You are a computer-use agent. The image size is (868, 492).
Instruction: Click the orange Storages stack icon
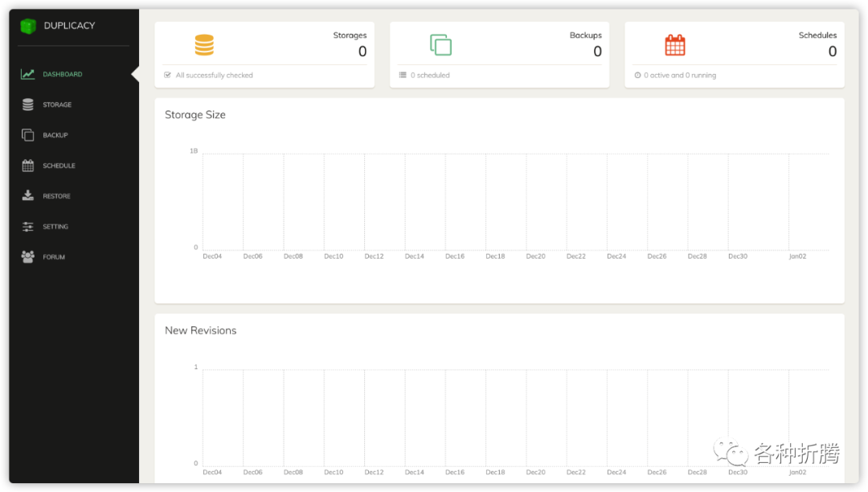pyautogui.click(x=204, y=45)
